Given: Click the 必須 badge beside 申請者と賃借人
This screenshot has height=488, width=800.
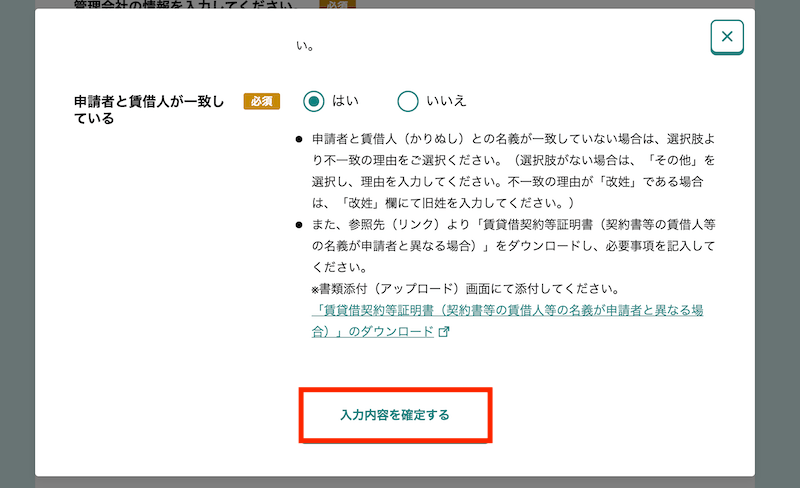Looking at the screenshot, I should point(262,101).
